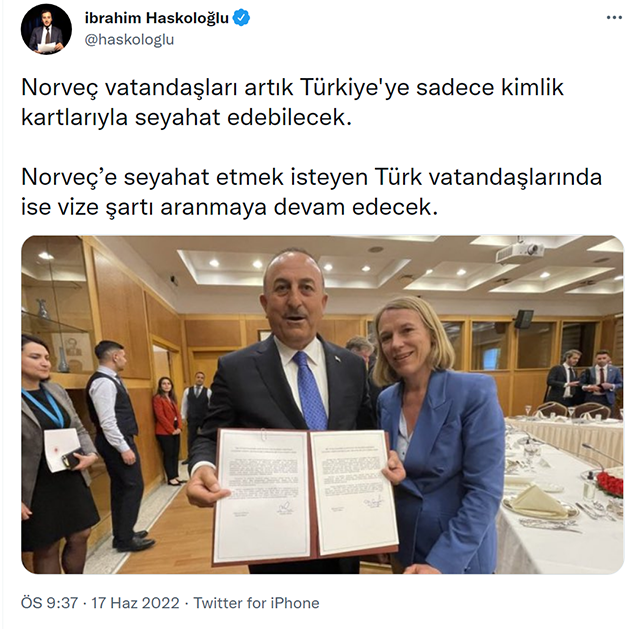Click the folded napkin on table in photo

coord(537,501)
